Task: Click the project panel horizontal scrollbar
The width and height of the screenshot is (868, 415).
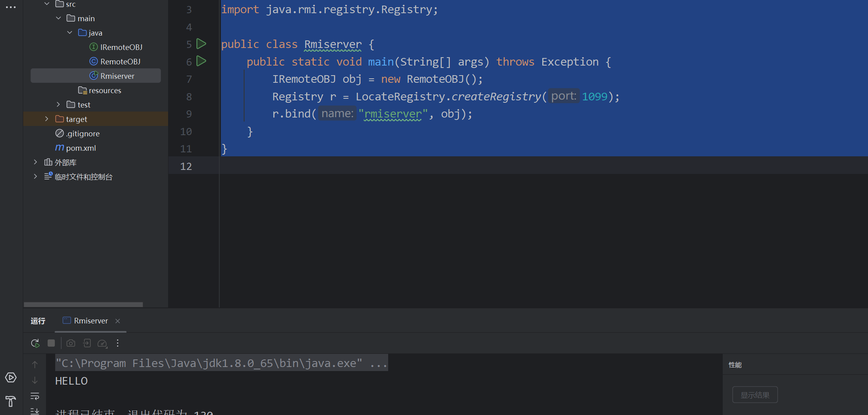Action: coord(83,305)
